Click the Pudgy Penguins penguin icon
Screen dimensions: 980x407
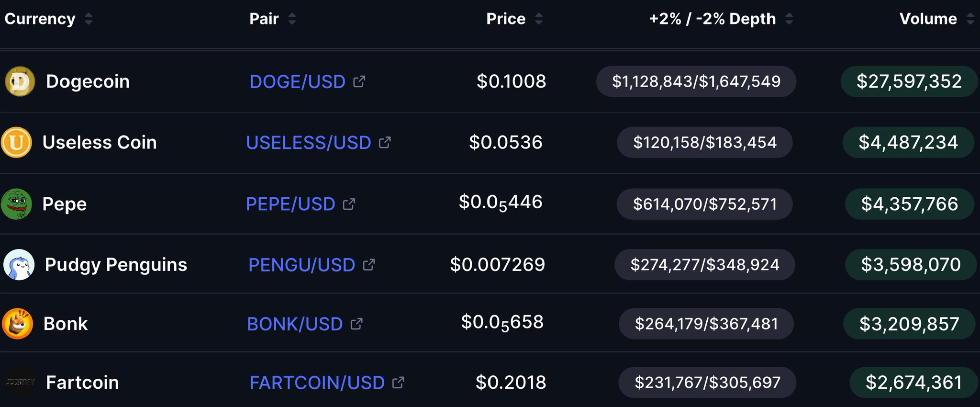click(19, 264)
